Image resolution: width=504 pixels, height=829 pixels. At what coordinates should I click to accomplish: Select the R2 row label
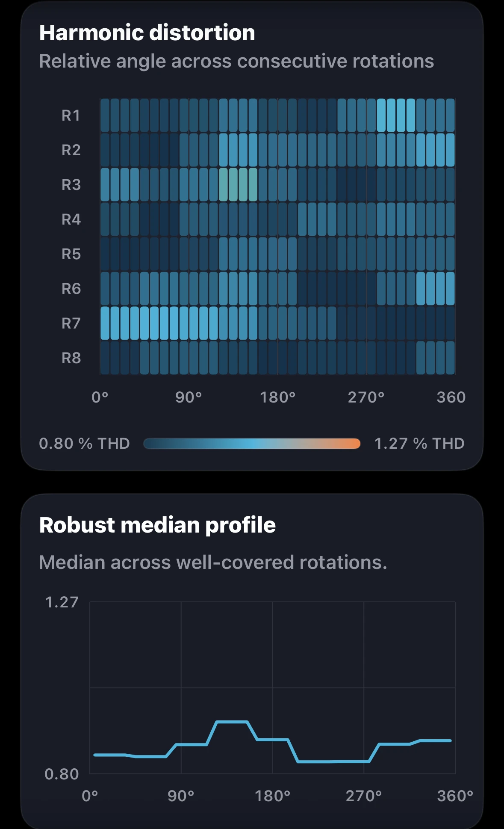(71, 150)
